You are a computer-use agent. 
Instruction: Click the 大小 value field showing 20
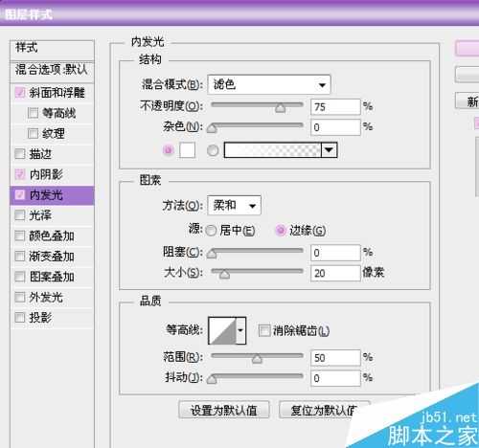[335, 273]
